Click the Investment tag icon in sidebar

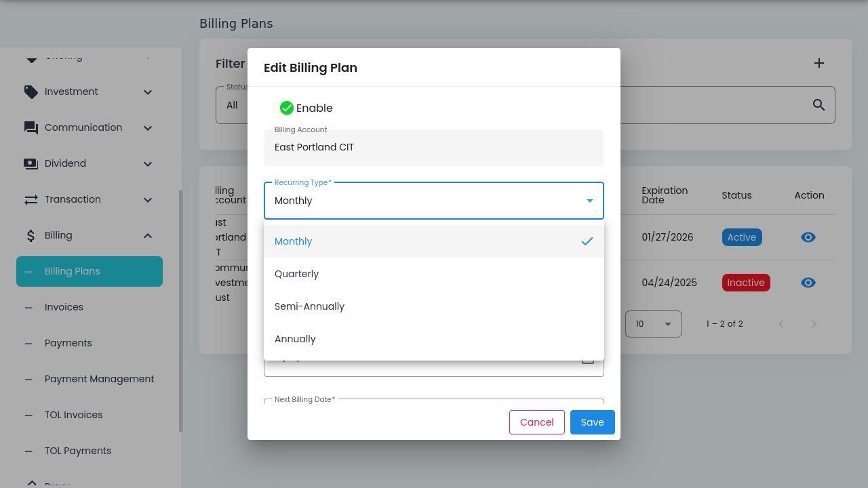point(31,92)
